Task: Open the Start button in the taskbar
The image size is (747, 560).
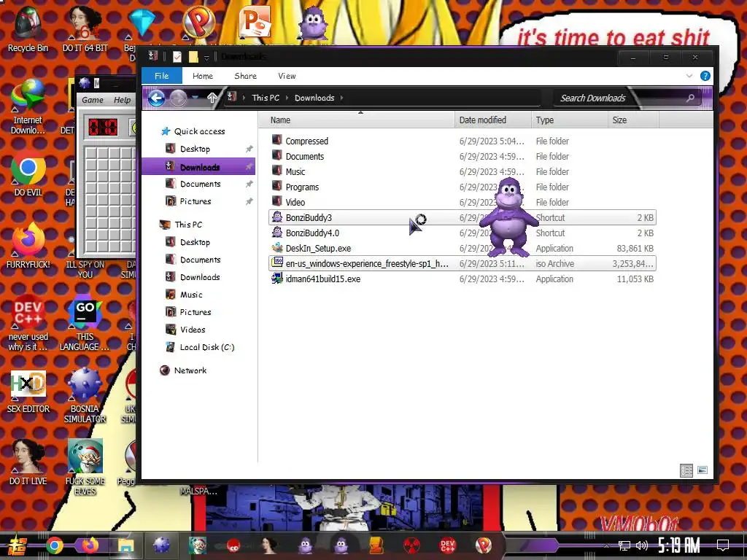Action: [17, 545]
